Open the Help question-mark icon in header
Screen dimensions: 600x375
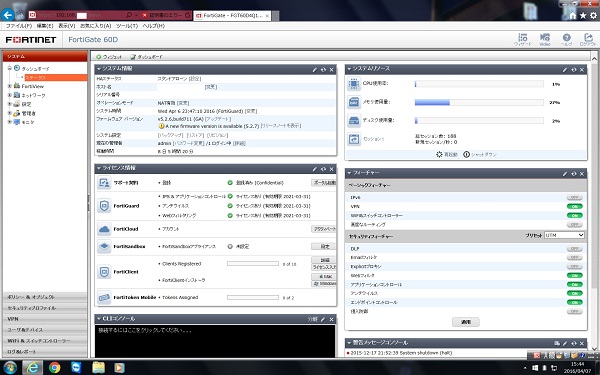[x=566, y=38]
